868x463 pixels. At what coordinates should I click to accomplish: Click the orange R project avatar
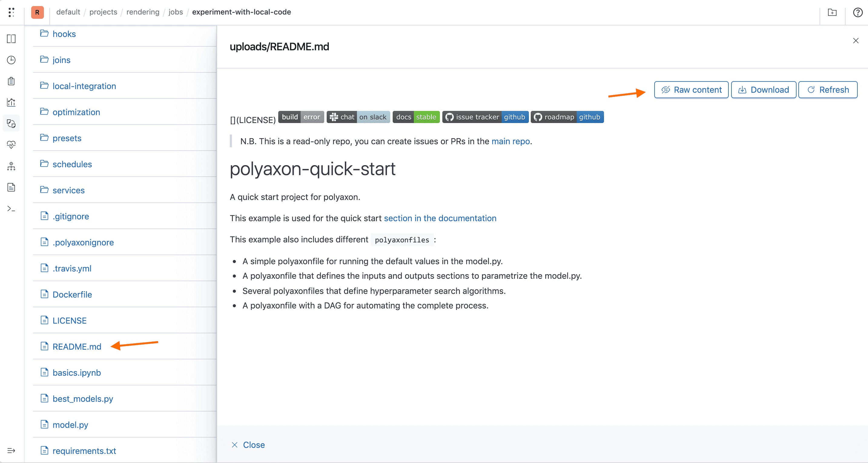[x=37, y=12]
